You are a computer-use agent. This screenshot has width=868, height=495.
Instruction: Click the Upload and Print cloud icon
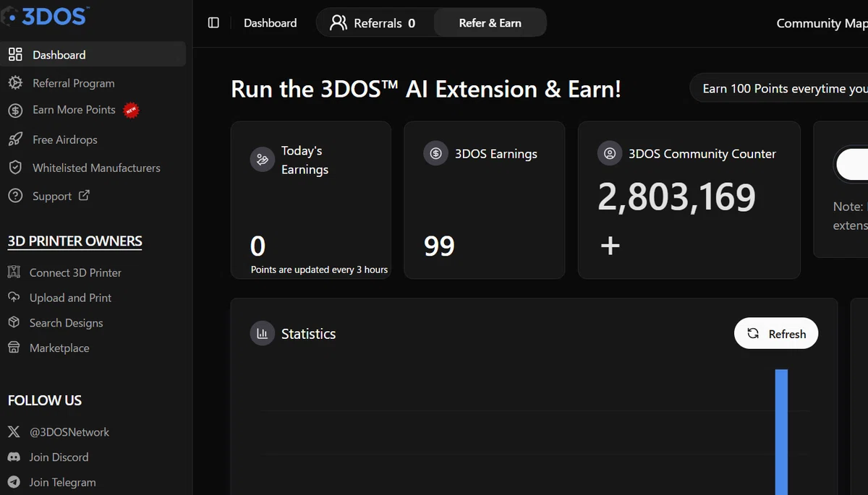[14, 297]
